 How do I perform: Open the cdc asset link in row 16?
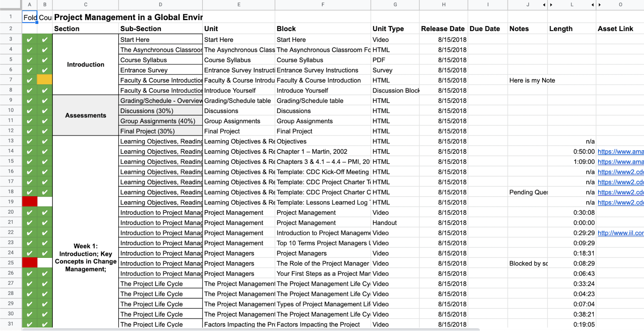(620, 172)
